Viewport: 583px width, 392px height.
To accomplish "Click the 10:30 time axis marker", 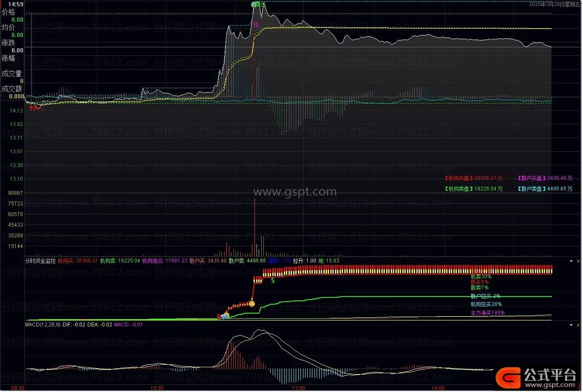I will point(157,388).
